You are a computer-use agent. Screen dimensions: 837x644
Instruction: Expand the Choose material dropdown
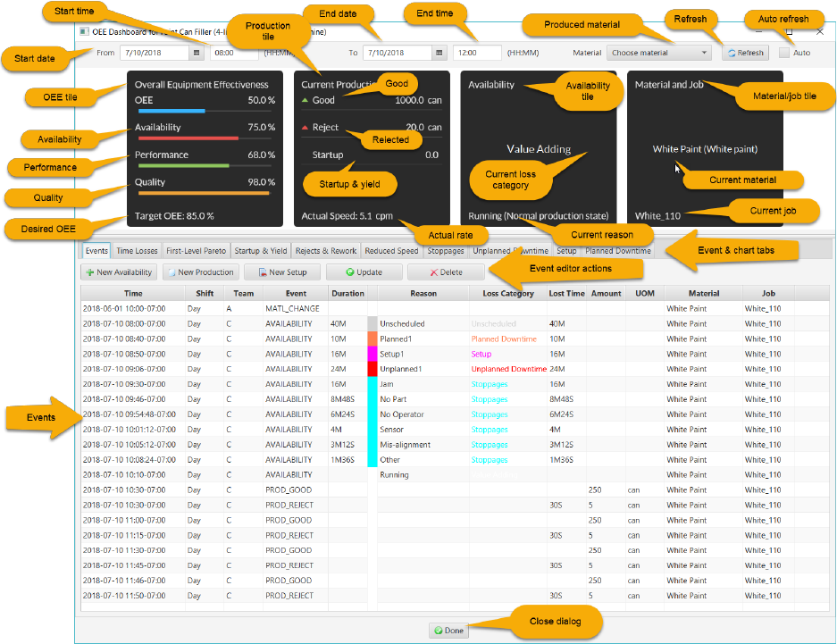658,53
